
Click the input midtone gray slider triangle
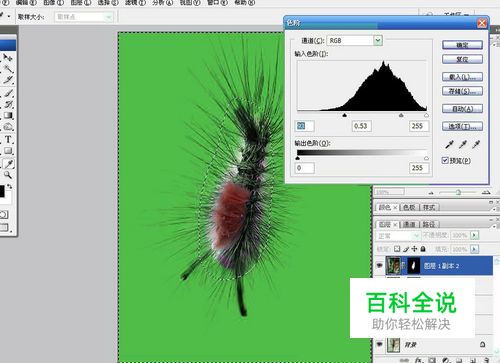tap(401, 115)
